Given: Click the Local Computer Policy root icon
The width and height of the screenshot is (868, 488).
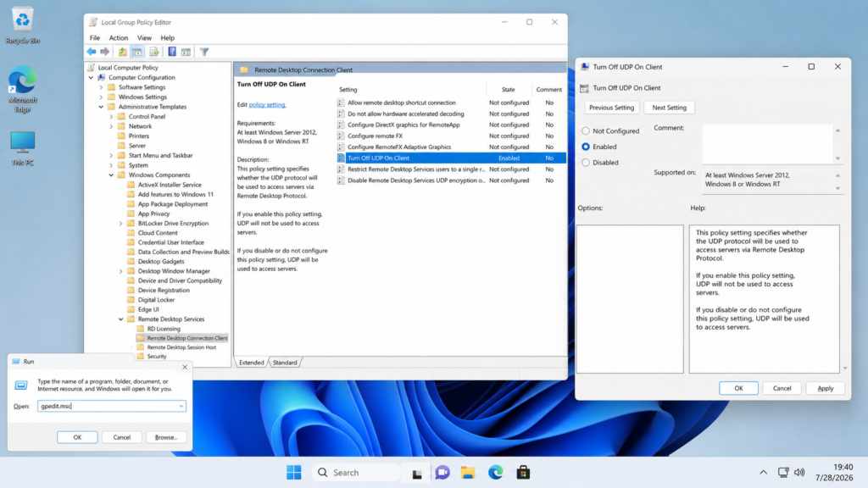Looking at the screenshot, I should pos(92,68).
